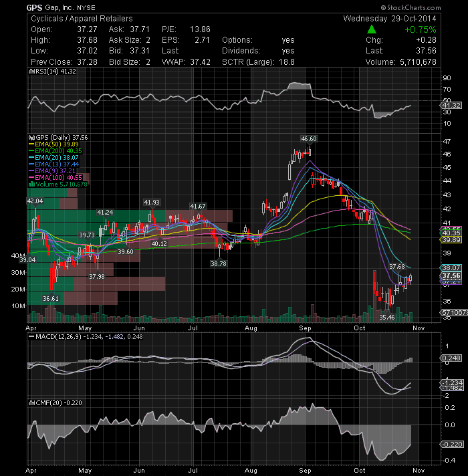468x476 pixels.
Task: Click the SCTR (Large) 18.8 value
Action: coord(287,62)
